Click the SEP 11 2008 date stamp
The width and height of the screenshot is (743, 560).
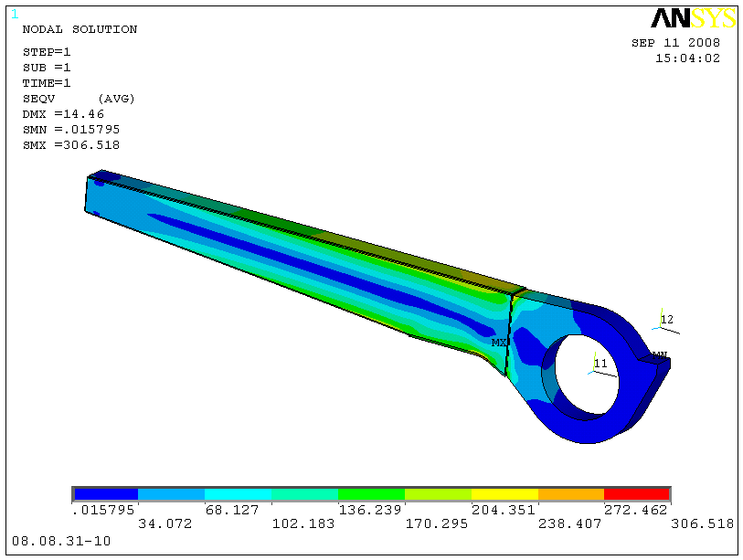(x=675, y=43)
